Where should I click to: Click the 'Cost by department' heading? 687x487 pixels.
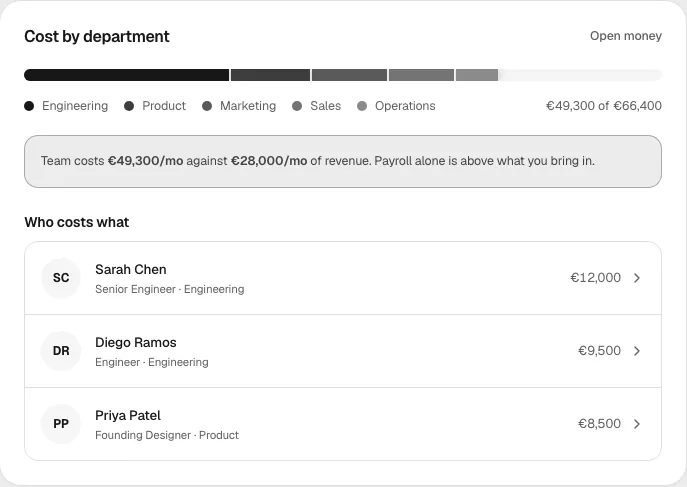click(97, 36)
